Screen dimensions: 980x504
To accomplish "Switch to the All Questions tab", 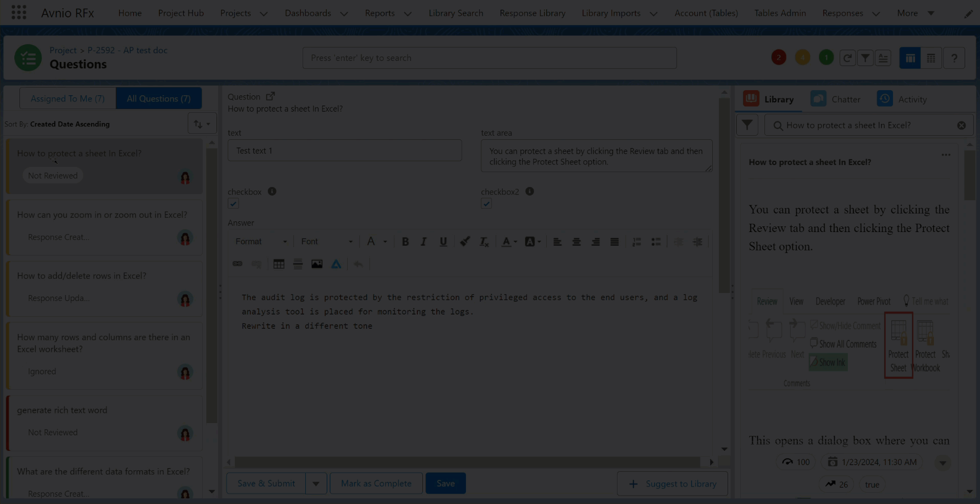I will click(159, 98).
